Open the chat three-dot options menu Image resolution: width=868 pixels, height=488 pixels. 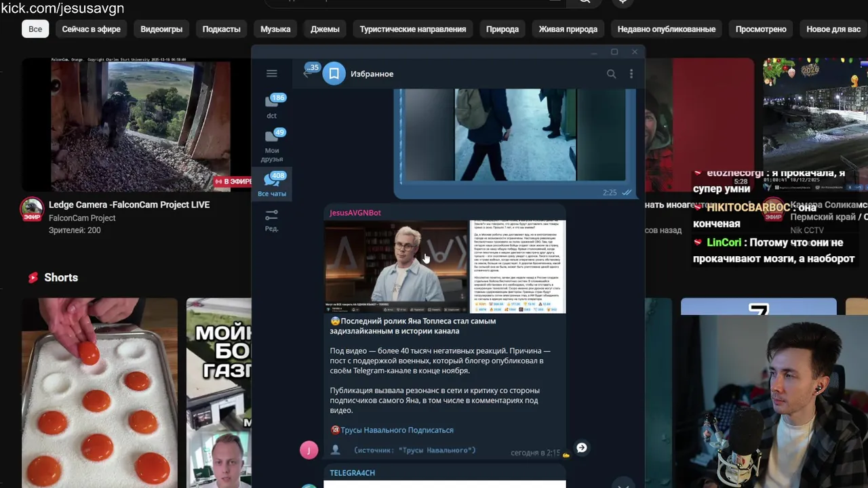coord(631,74)
